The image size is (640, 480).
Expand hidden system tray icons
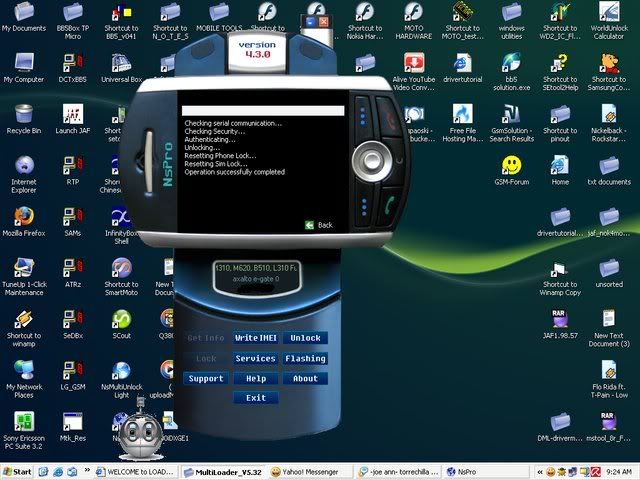540,472
